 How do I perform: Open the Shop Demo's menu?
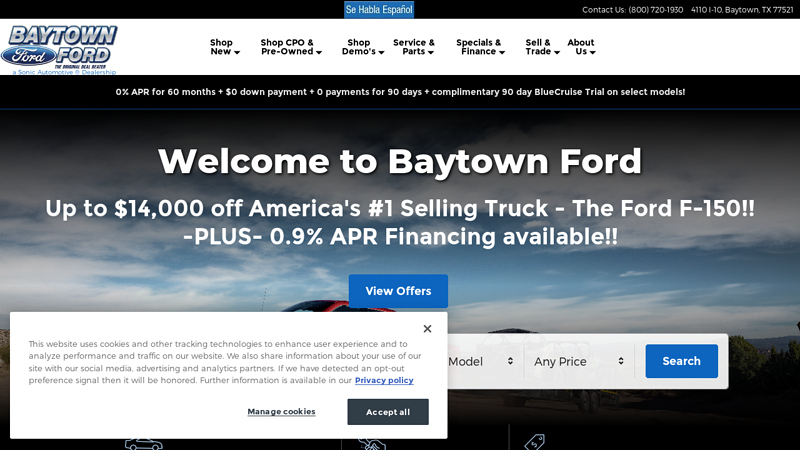363,47
